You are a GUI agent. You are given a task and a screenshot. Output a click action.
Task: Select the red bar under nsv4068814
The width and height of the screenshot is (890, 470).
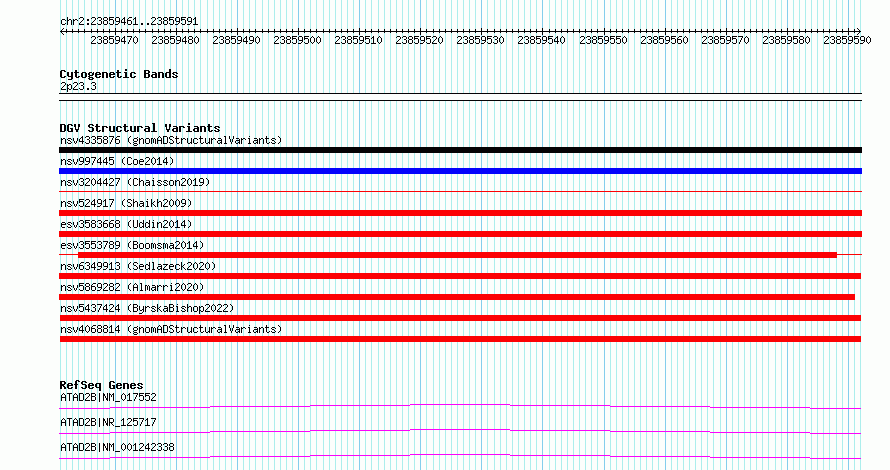click(460, 339)
